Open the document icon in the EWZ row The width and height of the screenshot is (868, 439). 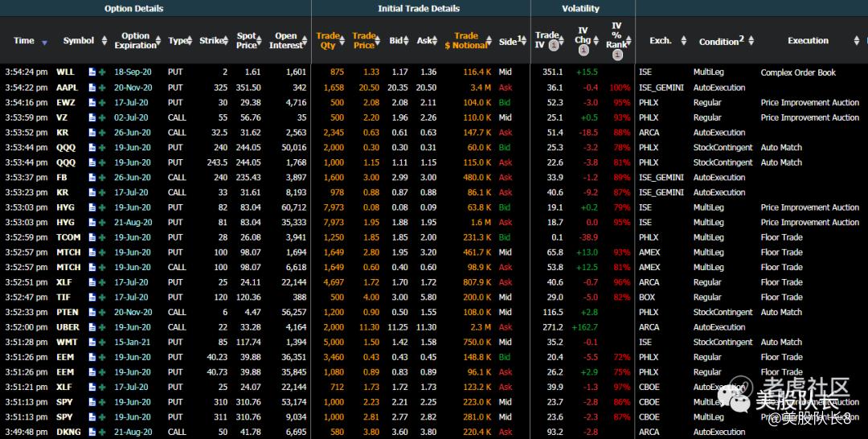point(92,102)
